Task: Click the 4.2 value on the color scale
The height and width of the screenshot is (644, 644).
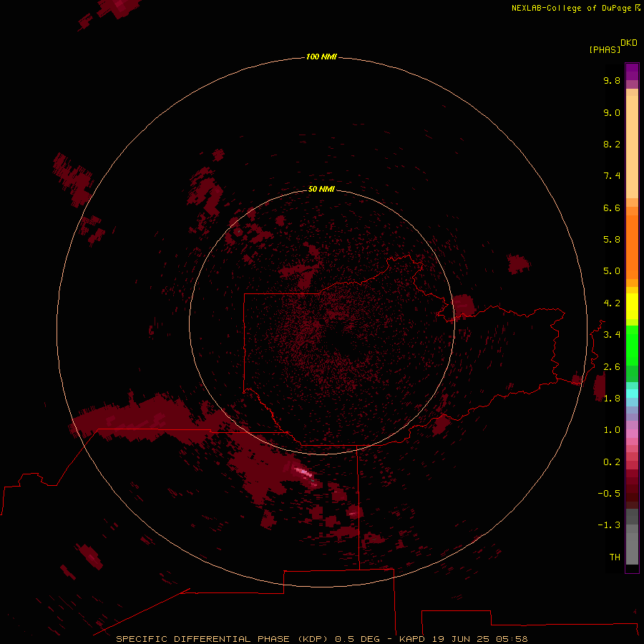Action: tap(612, 303)
